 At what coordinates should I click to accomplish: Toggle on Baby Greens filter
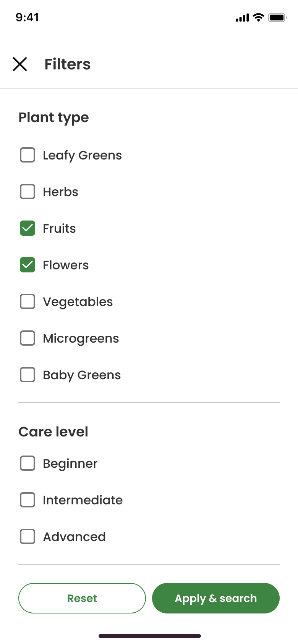(x=28, y=375)
